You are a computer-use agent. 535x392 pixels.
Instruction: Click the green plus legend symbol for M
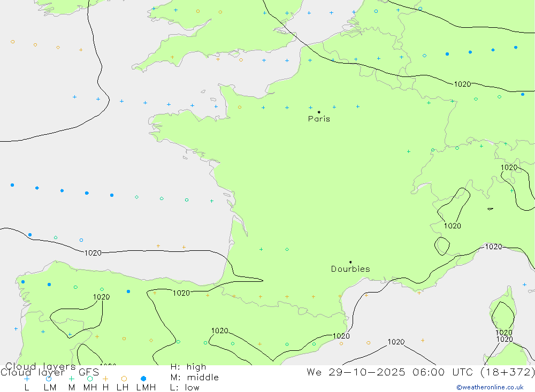[x=71, y=379]
